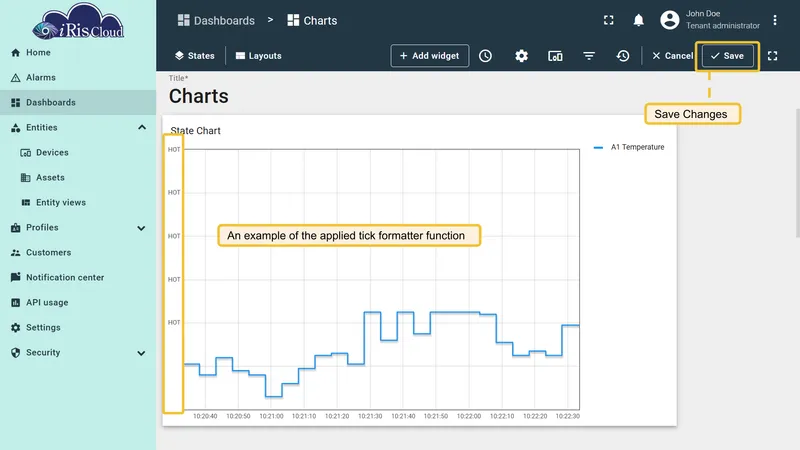Click the State Chart widget title
This screenshot has height=450, width=800.
tap(195, 131)
